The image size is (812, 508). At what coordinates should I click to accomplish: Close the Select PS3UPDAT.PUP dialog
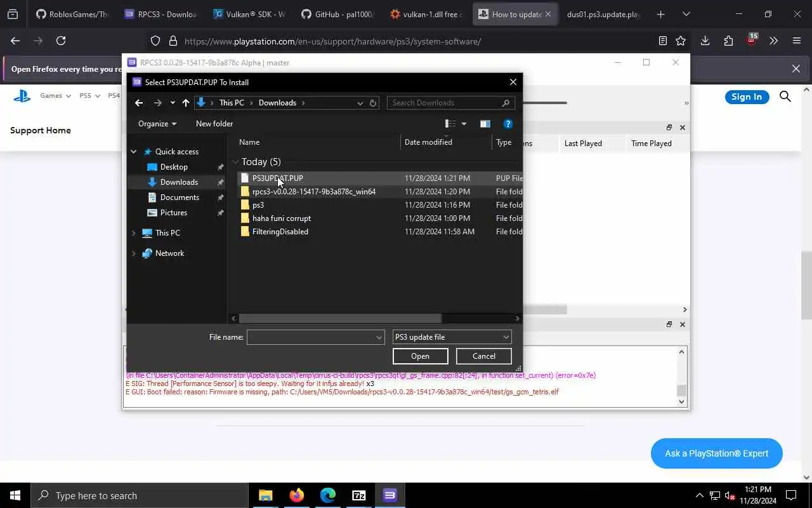pos(513,82)
